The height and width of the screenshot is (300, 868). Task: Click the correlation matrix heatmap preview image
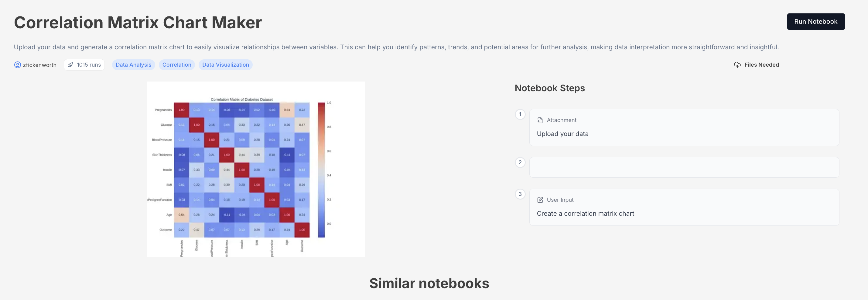[256, 169]
